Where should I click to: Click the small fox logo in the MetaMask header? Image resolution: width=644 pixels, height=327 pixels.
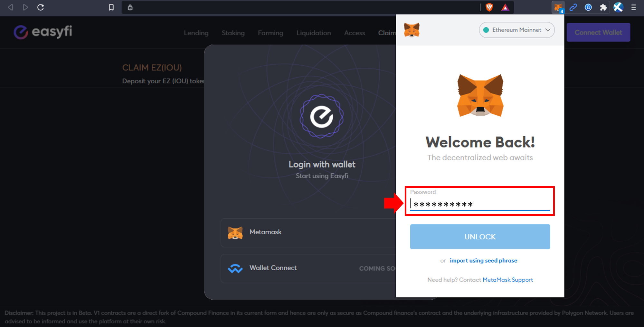[x=412, y=30]
